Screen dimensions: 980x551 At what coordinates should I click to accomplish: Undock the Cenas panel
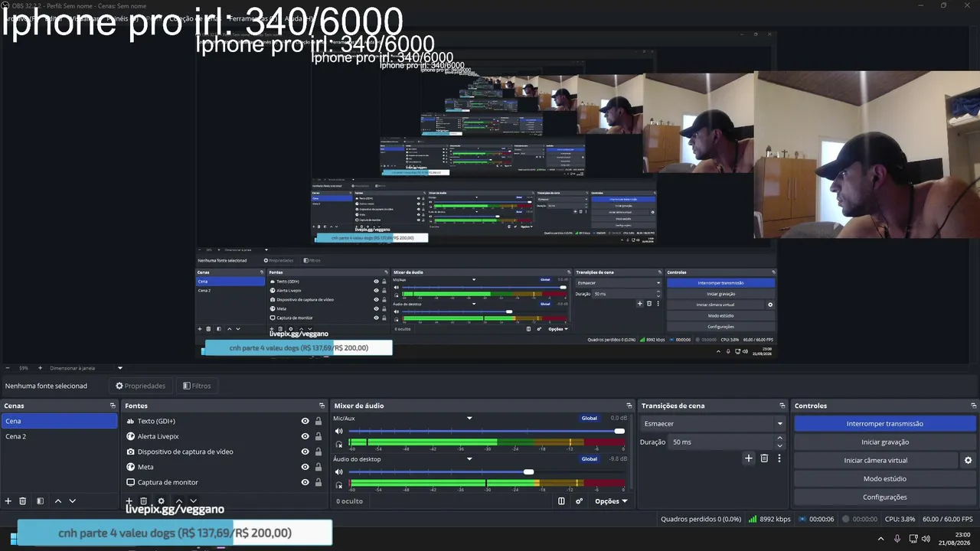(x=113, y=406)
